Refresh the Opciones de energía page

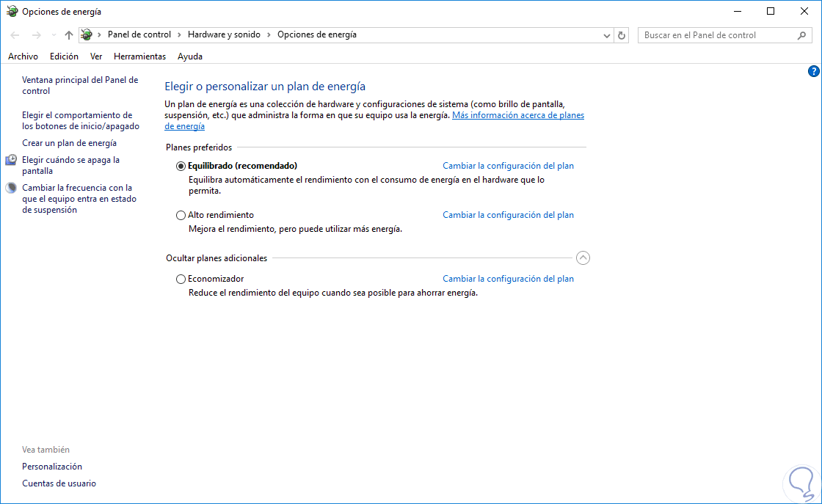622,36
